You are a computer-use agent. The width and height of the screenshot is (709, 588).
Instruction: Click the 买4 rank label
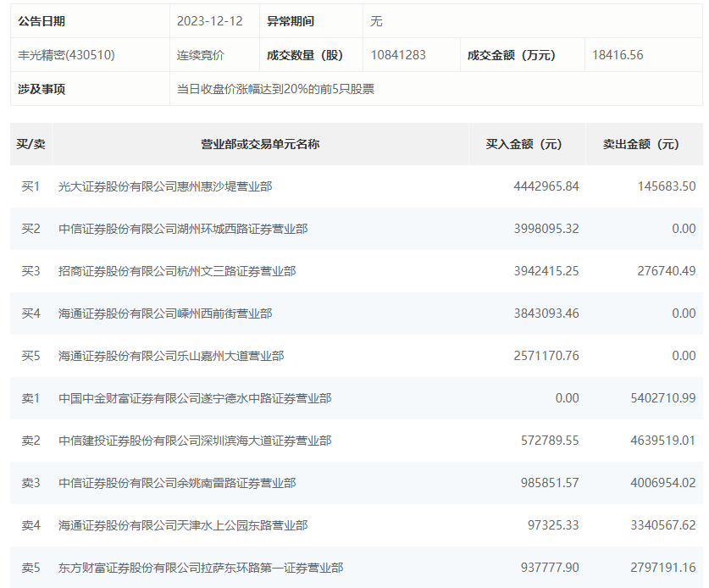[x=30, y=313]
